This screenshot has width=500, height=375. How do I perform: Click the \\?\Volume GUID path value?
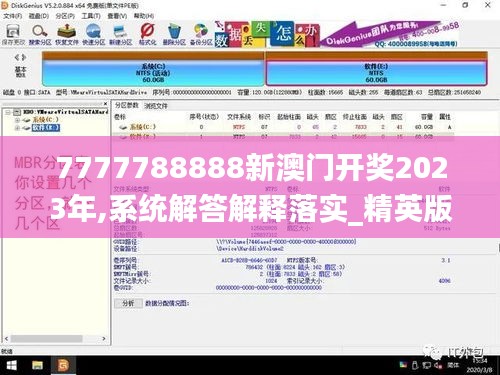pyautogui.click(x=286, y=241)
